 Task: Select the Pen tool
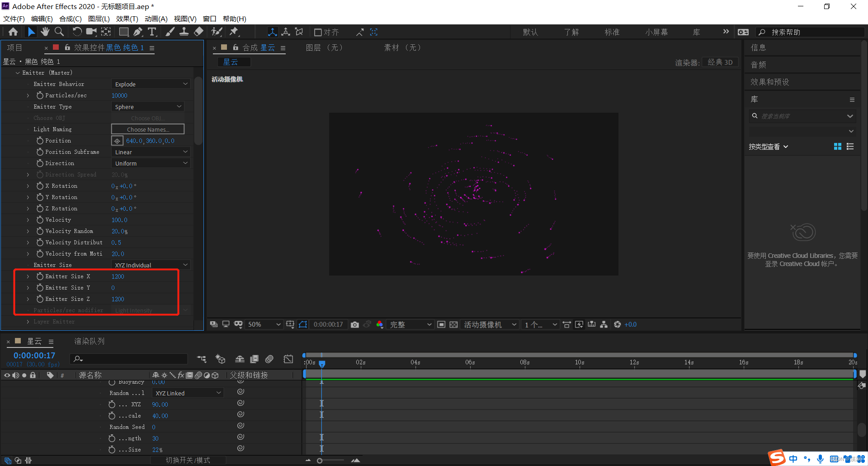[x=138, y=32]
